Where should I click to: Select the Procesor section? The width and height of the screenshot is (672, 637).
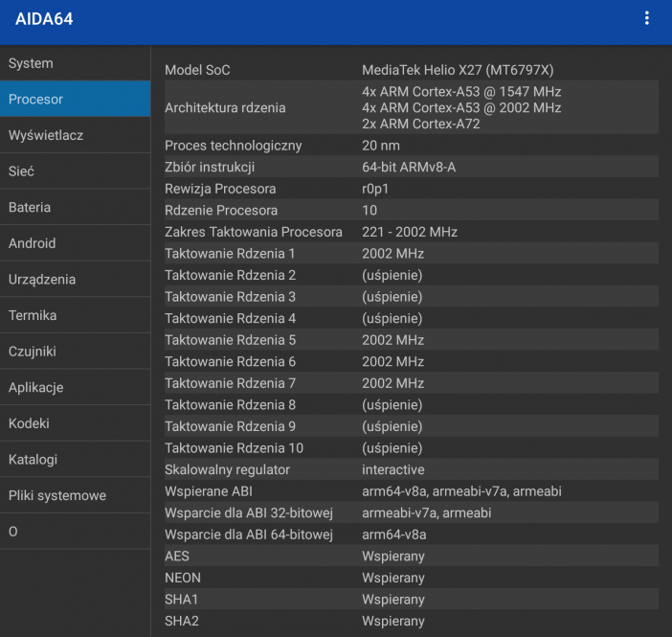[75, 99]
